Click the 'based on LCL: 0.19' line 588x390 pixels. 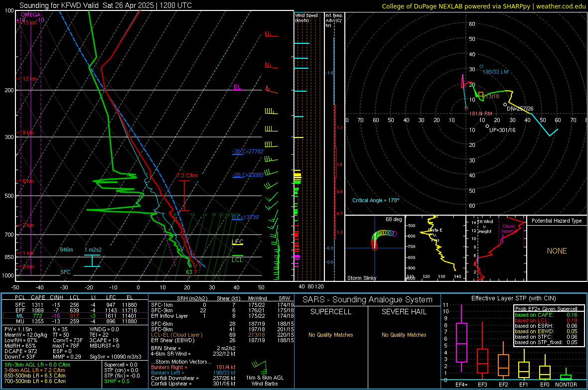[546, 320]
